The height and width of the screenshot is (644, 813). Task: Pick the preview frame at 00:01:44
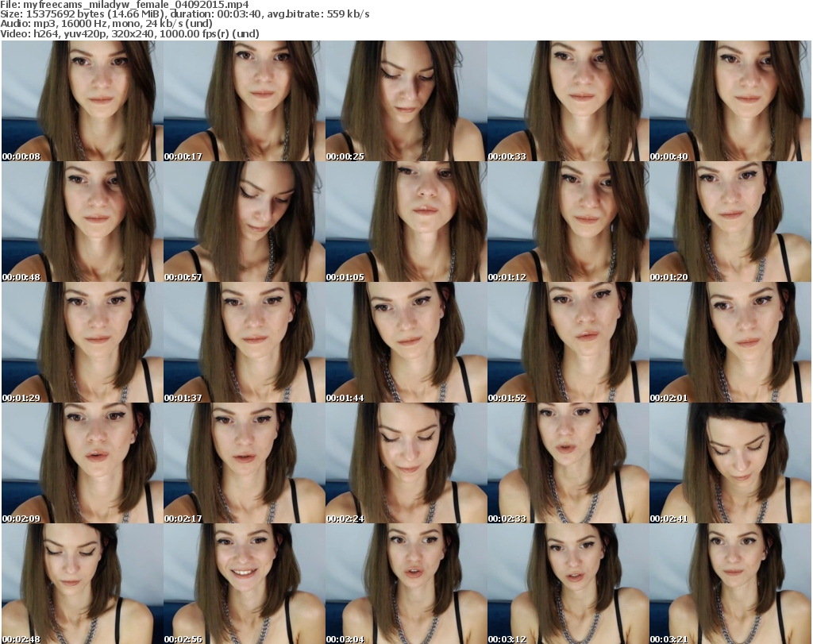[x=406, y=343]
